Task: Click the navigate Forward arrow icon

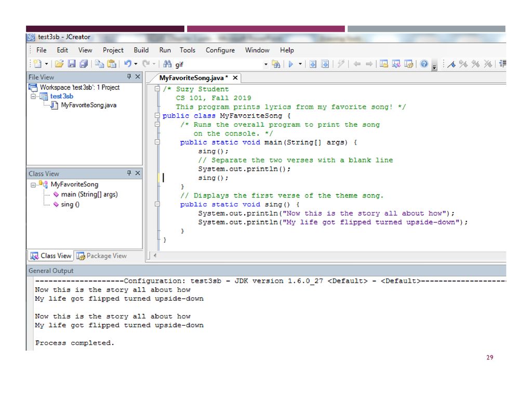Action: pos(369,64)
